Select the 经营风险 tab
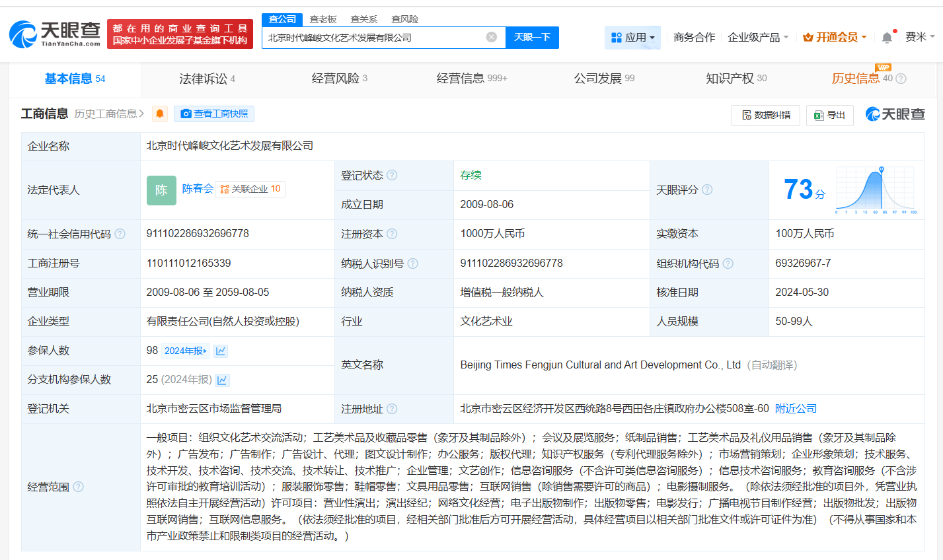Image resolution: width=943 pixels, height=560 pixels. pyautogui.click(x=339, y=79)
